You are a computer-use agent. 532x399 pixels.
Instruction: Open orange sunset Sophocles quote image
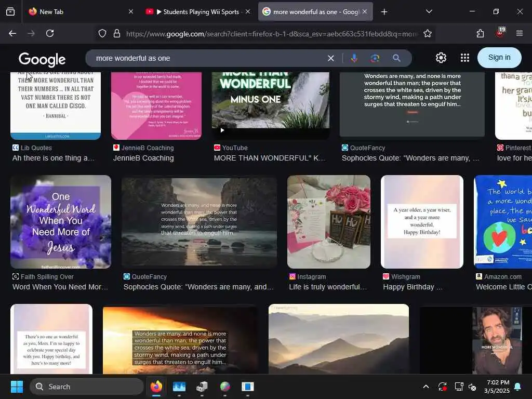[180, 340]
